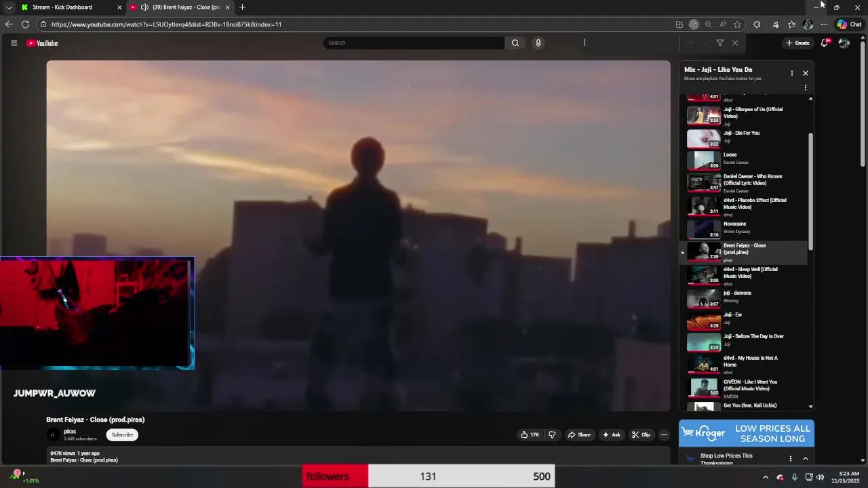This screenshot has height=488, width=868.
Task: Select Joji - Ew playlist item
Action: [x=744, y=320]
